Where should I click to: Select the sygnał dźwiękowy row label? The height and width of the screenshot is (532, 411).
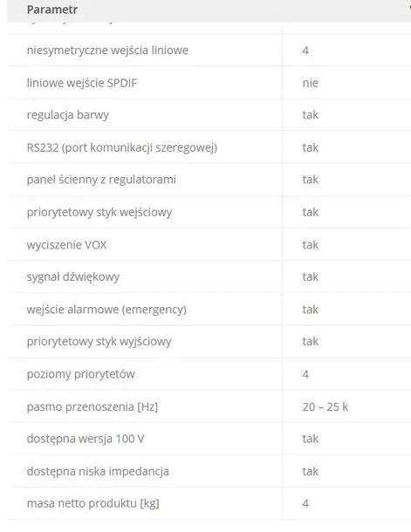pos(73,276)
